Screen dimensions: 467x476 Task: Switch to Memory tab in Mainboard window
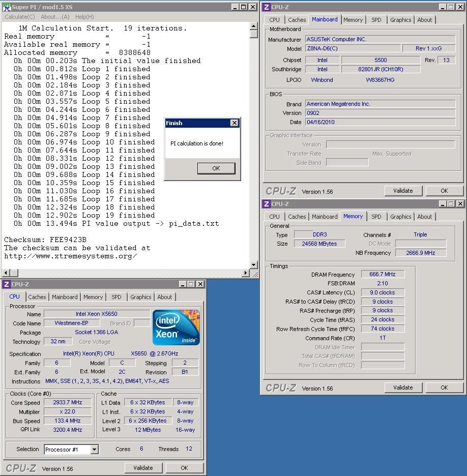pyautogui.click(x=353, y=20)
